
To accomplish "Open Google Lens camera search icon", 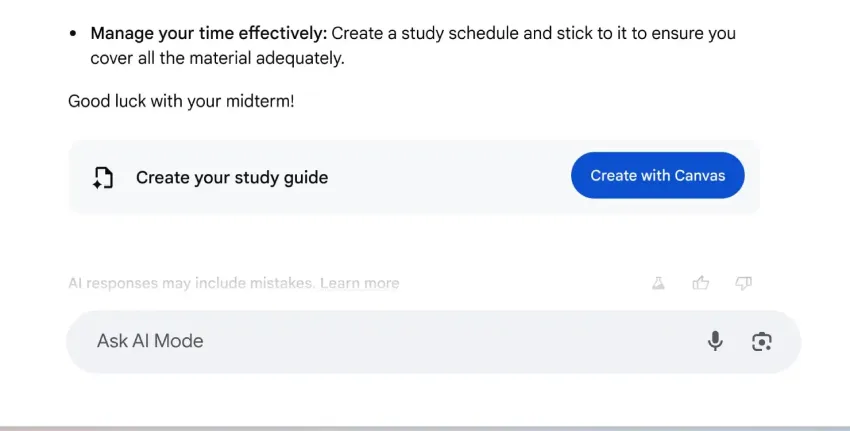I will click(762, 341).
